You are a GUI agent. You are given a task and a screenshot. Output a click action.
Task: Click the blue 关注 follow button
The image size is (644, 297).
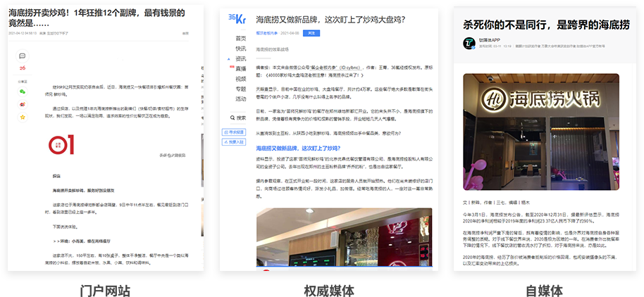tap(311, 33)
